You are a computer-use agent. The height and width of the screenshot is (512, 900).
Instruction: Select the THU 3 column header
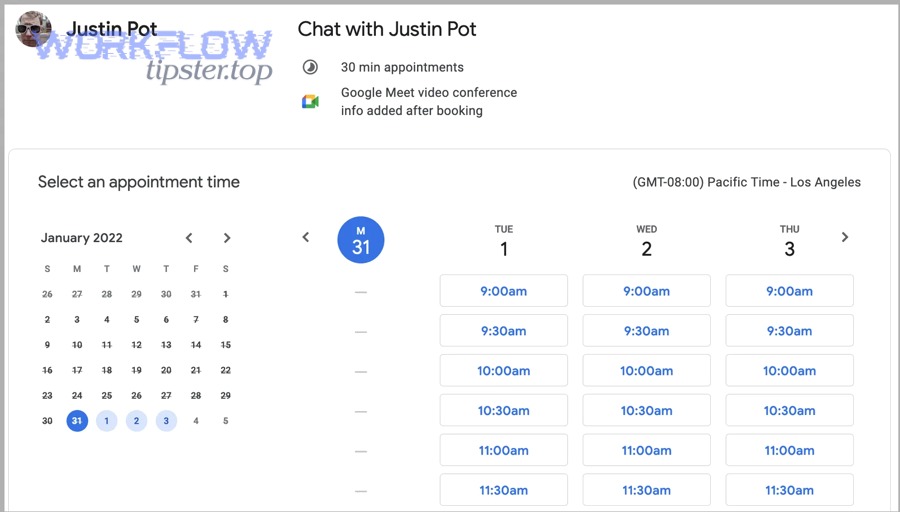click(x=789, y=241)
